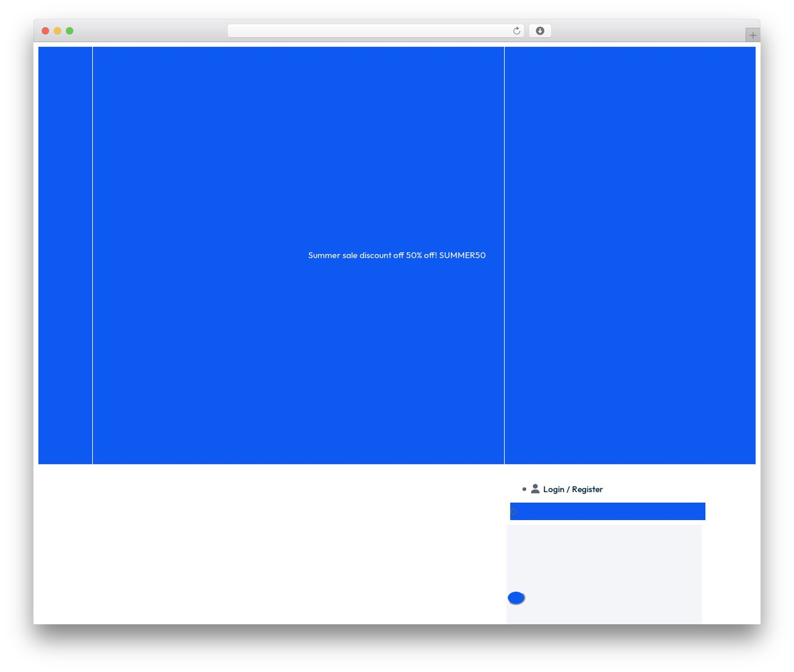Open a new tab with plus button

coord(752,35)
